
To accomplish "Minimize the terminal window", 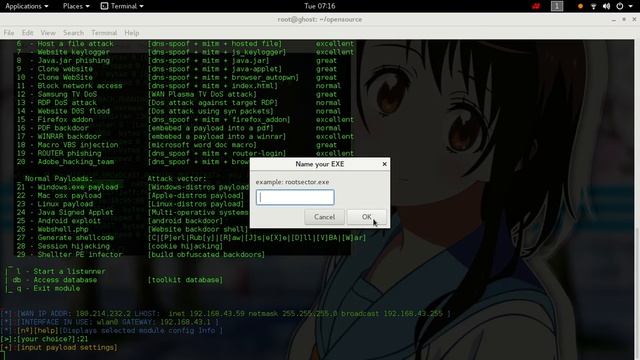I will 613,20.
